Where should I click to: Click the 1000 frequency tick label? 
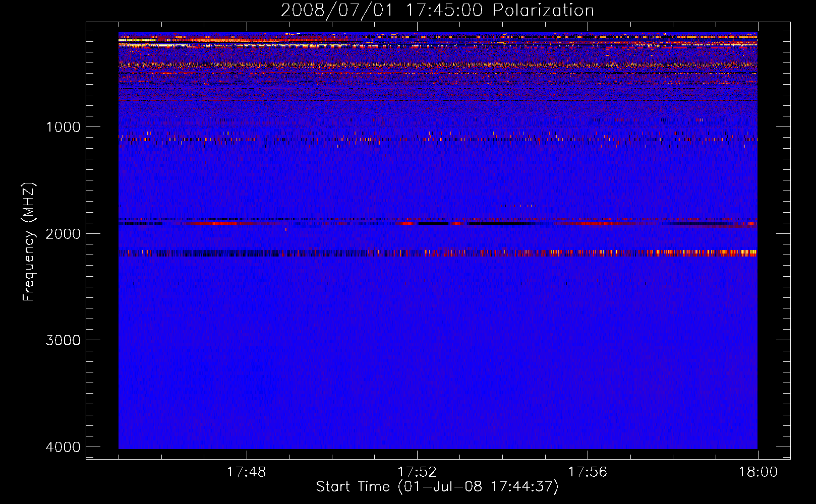(63, 127)
